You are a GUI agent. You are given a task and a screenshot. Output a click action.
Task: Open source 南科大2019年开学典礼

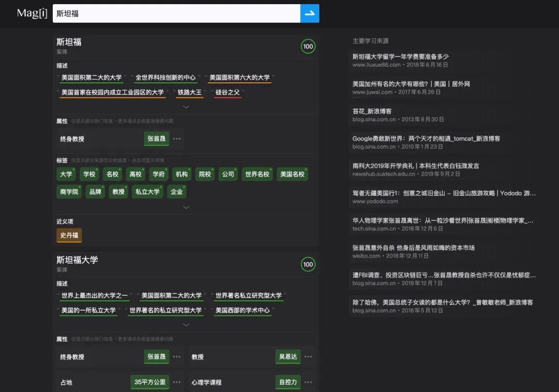[416, 166]
